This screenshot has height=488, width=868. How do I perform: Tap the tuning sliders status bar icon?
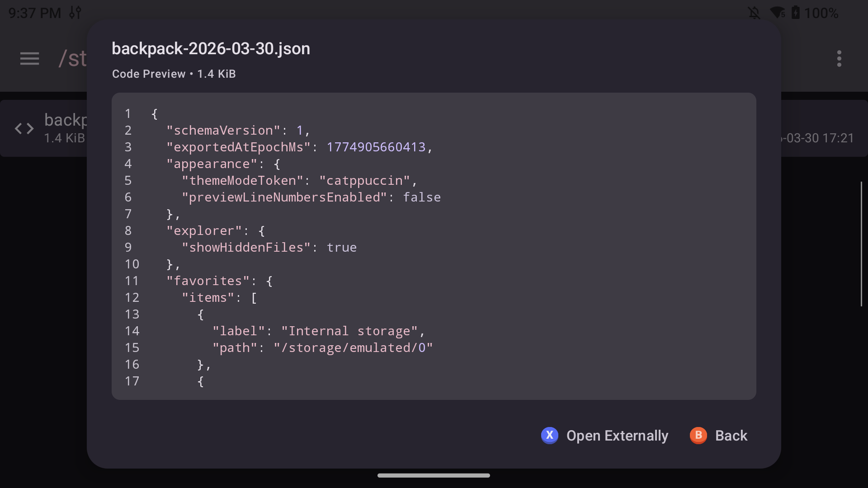tap(75, 13)
